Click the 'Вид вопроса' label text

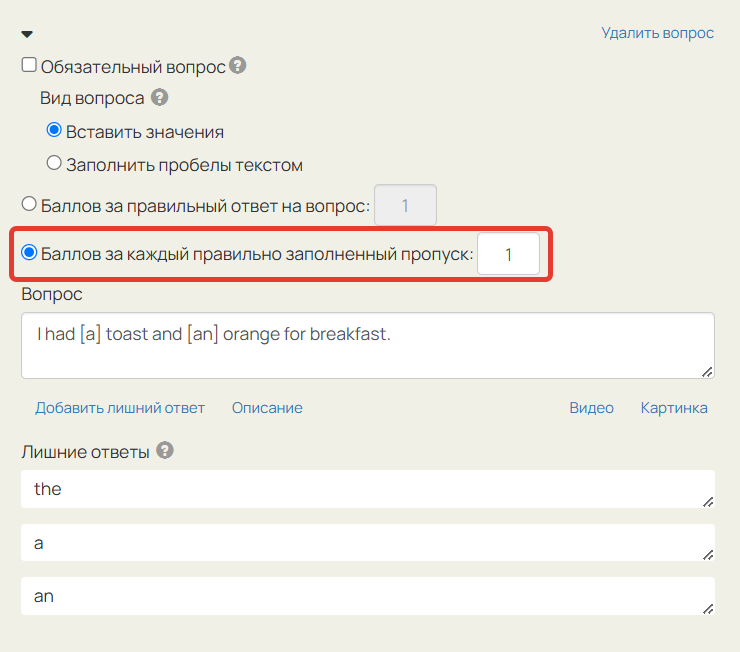point(92,98)
